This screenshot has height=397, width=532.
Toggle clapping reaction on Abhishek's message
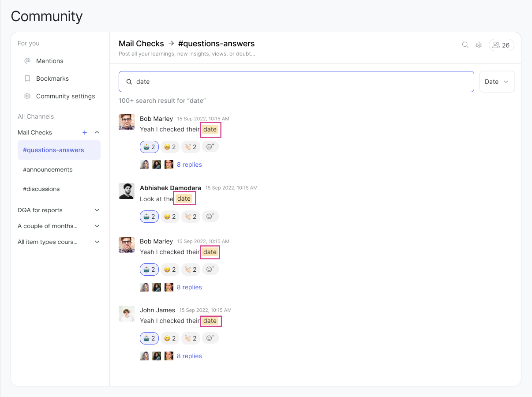[x=191, y=217]
